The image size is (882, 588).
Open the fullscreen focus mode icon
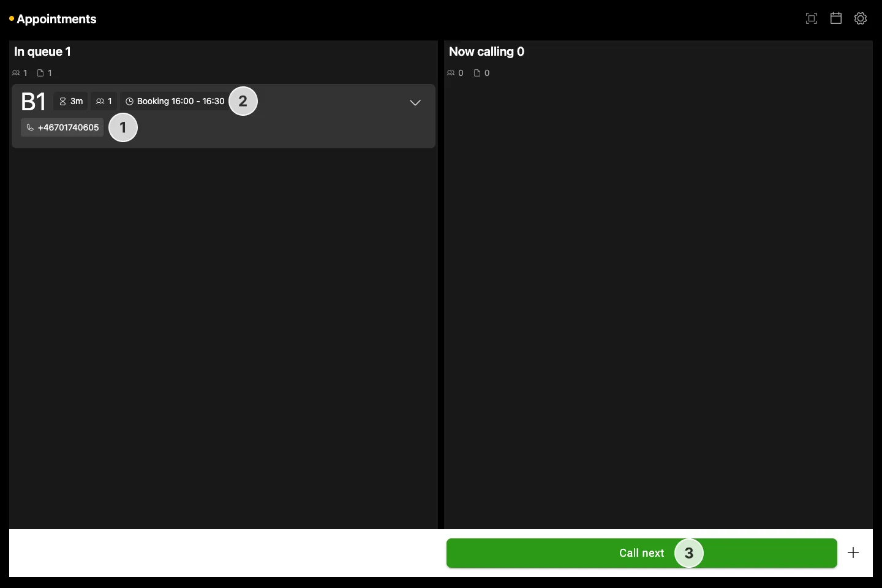(812, 18)
